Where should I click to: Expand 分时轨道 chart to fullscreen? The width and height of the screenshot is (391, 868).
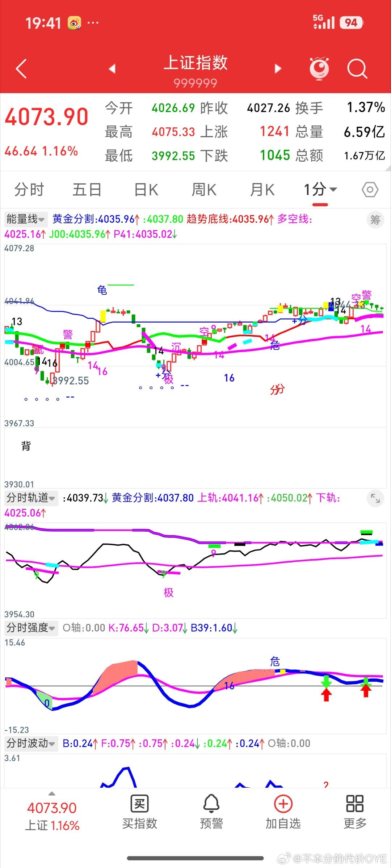pos(375,499)
